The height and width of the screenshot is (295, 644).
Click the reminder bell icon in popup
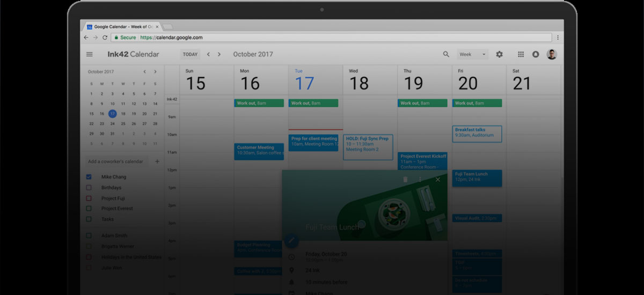point(291,282)
